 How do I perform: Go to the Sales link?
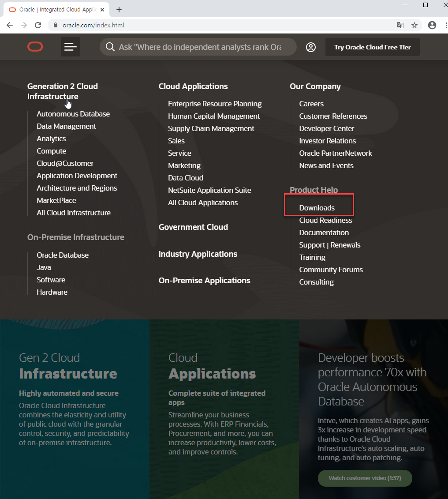point(176,141)
